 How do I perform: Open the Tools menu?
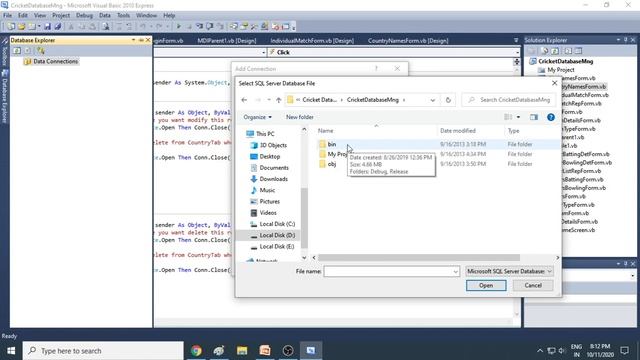click(123, 16)
